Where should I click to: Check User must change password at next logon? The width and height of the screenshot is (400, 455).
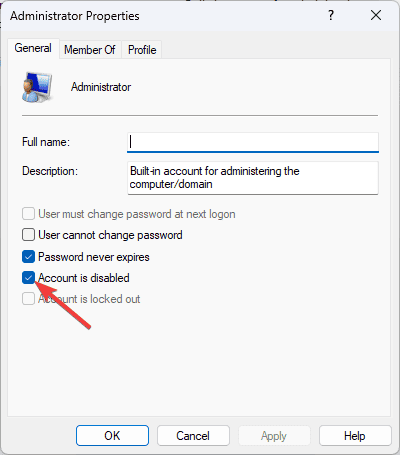tap(28, 214)
